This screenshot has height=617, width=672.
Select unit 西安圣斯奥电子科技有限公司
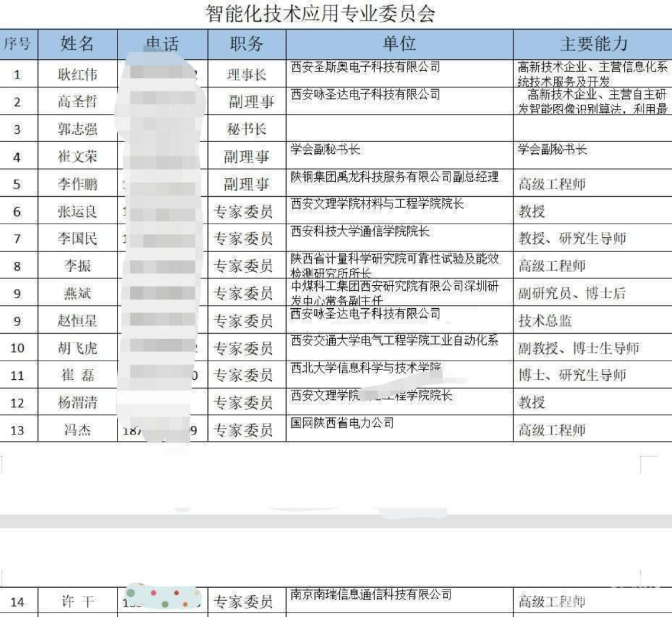[x=366, y=67]
